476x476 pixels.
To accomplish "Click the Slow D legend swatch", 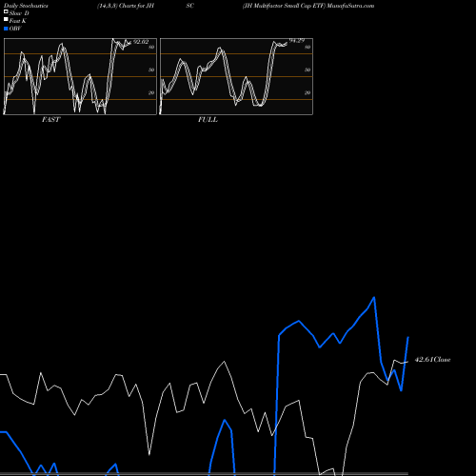I will pyautogui.click(x=6, y=12).
